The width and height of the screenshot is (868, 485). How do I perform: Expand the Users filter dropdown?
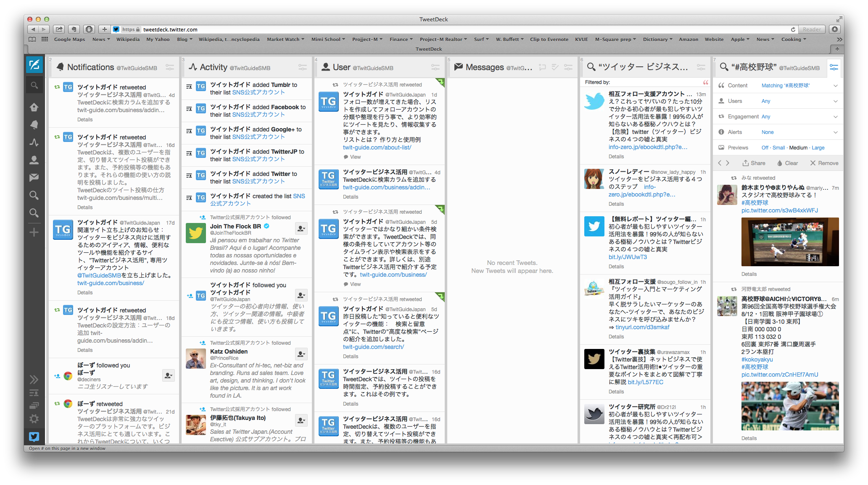[835, 101]
